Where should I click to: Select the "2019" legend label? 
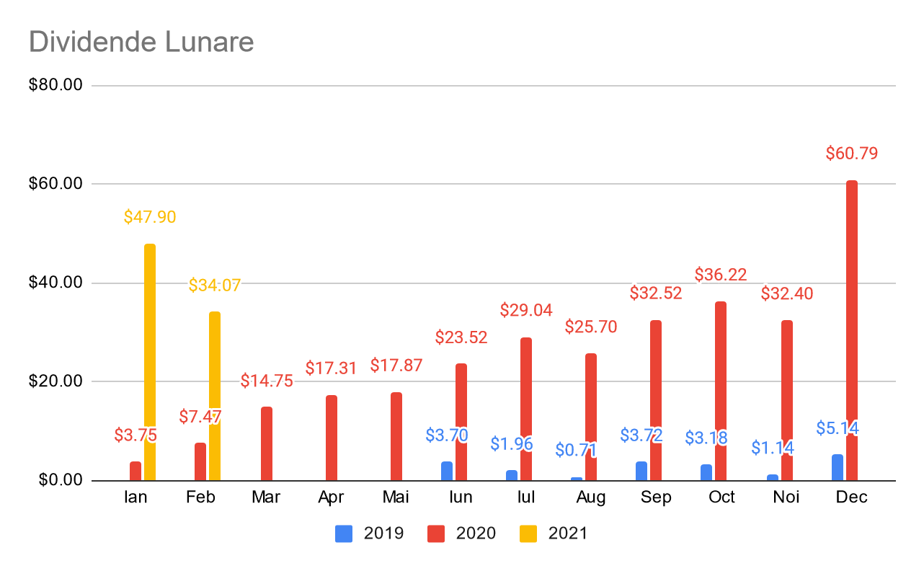click(x=383, y=534)
